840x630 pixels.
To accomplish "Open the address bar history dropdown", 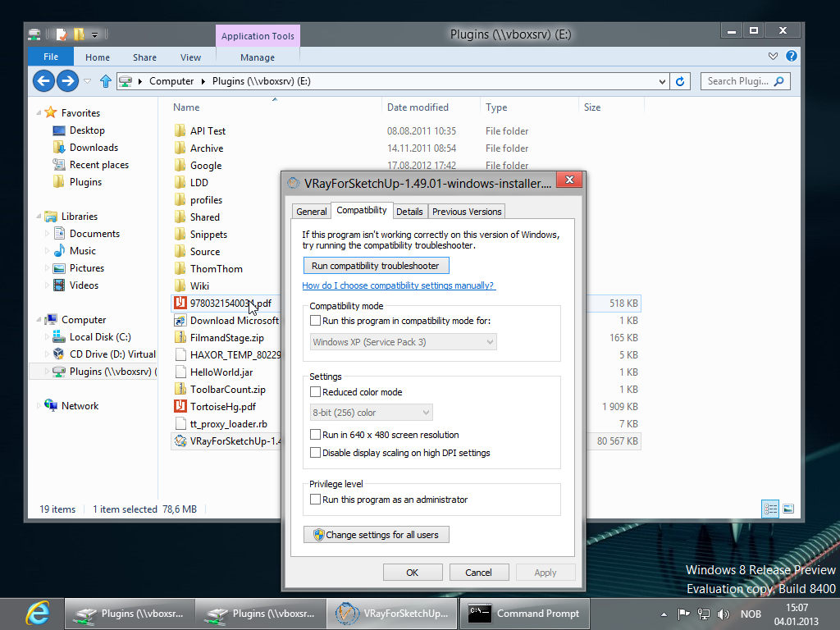I will [662, 81].
